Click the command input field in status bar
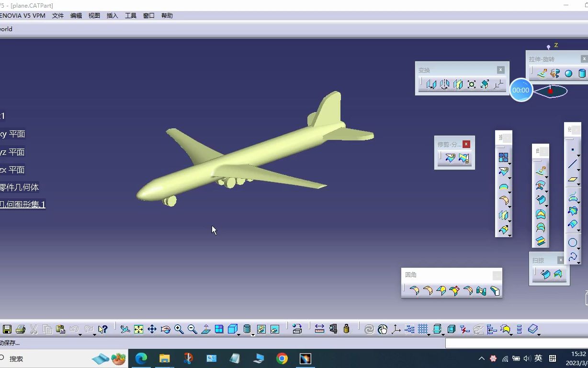Image resolution: width=588 pixels, height=368 pixels. (x=517, y=343)
